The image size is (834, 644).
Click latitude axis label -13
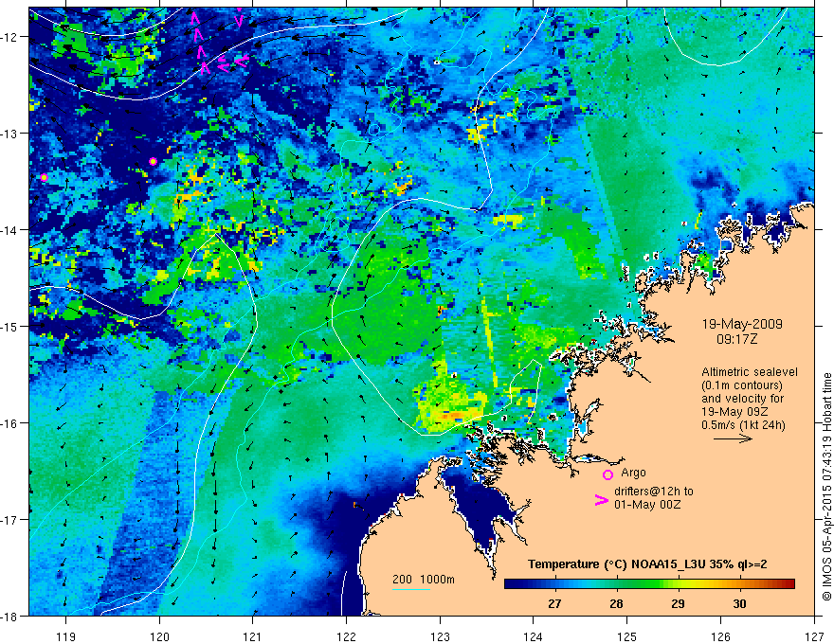click(x=9, y=134)
